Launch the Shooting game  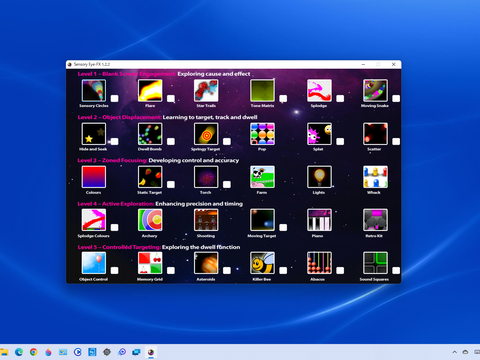click(206, 220)
